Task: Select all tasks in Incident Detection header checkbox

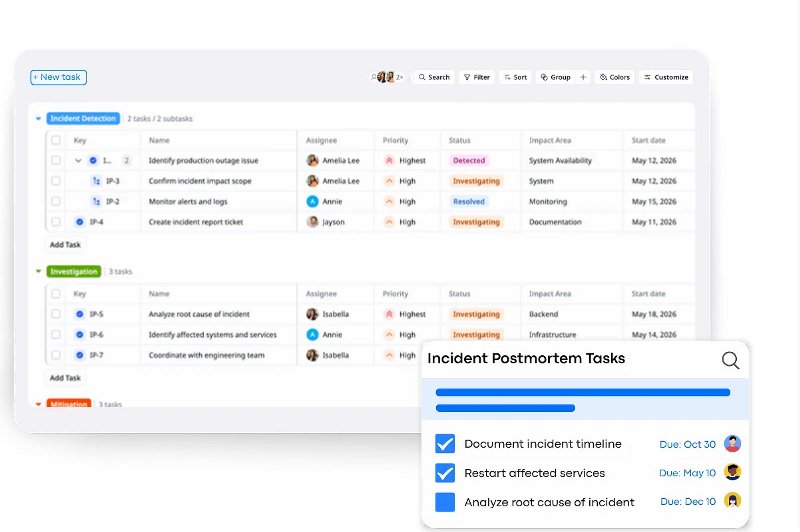Action: [x=56, y=140]
